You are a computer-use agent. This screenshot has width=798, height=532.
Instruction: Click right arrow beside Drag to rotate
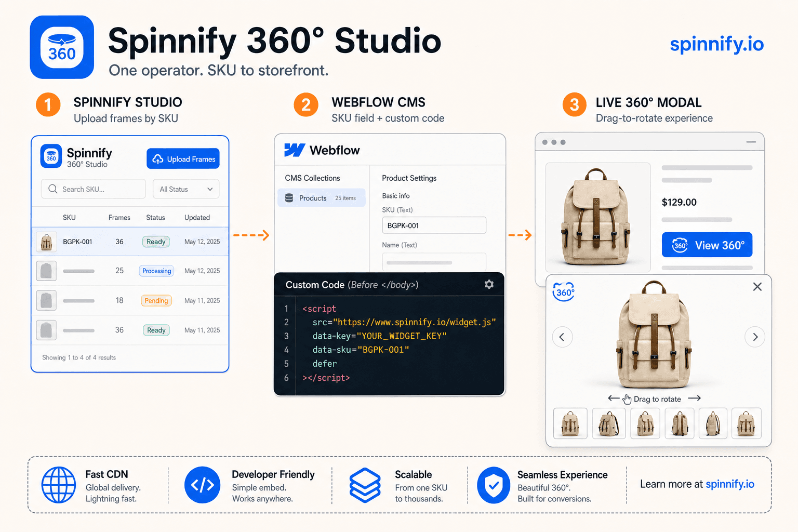(695, 398)
